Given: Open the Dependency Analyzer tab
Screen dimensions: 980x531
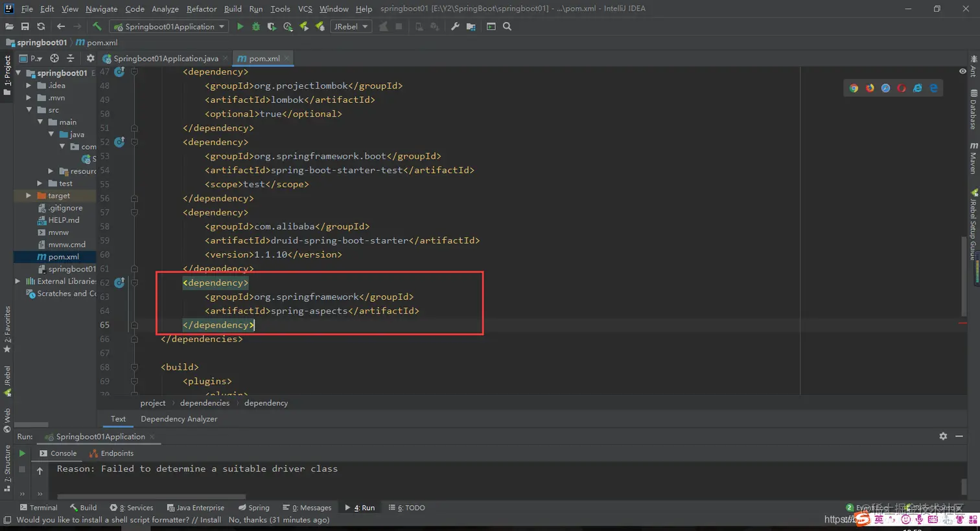Looking at the screenshot, I should (x=179, y=419).
